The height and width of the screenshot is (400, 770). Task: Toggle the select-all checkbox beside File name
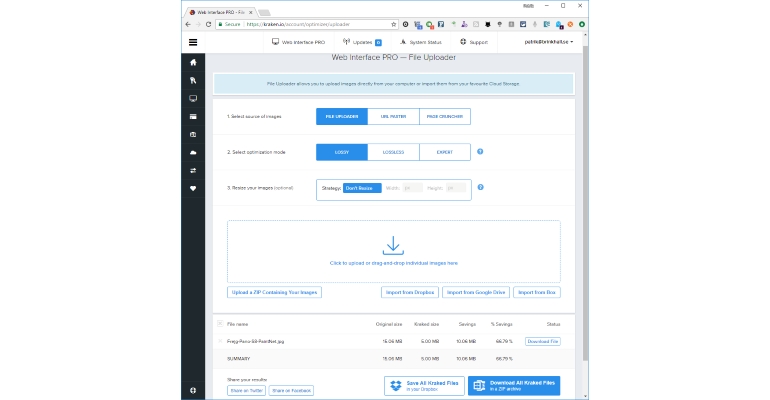pos(220,323)
